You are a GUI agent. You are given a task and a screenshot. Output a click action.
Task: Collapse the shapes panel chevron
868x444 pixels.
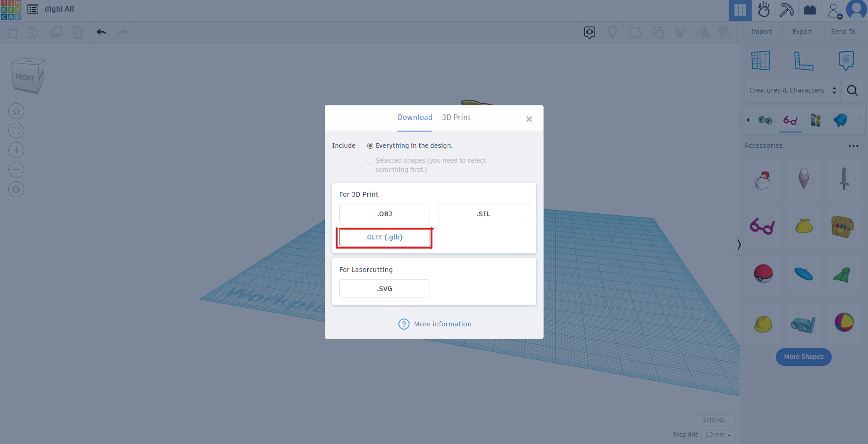click(739, 244)
